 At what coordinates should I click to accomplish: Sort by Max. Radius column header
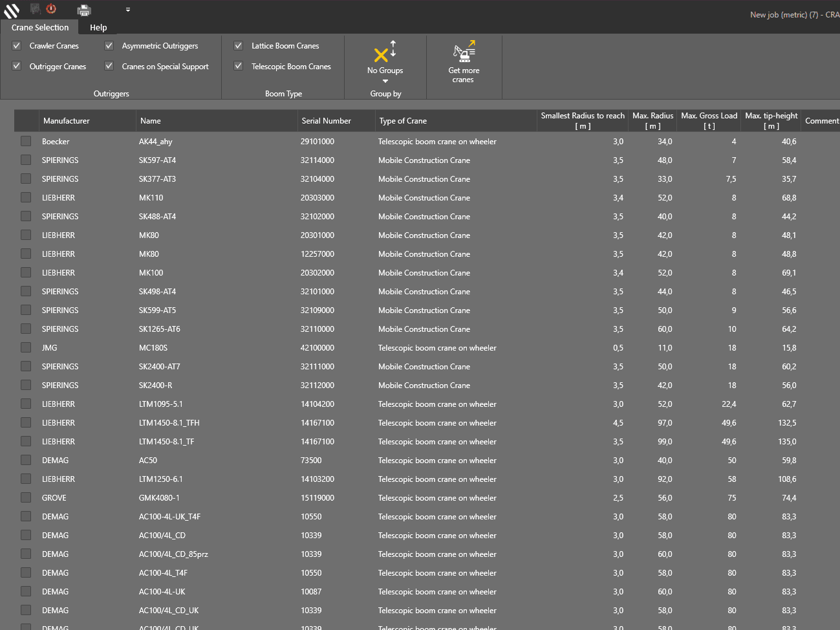click(652, 121)
